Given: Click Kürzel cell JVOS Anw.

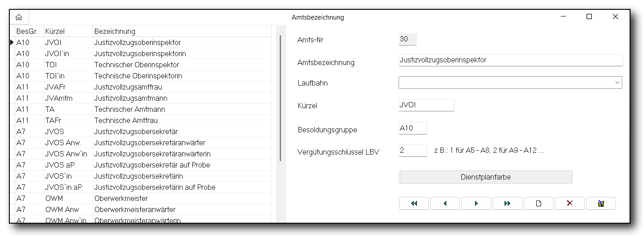Looking at the screenshot, I should [68, 143].
